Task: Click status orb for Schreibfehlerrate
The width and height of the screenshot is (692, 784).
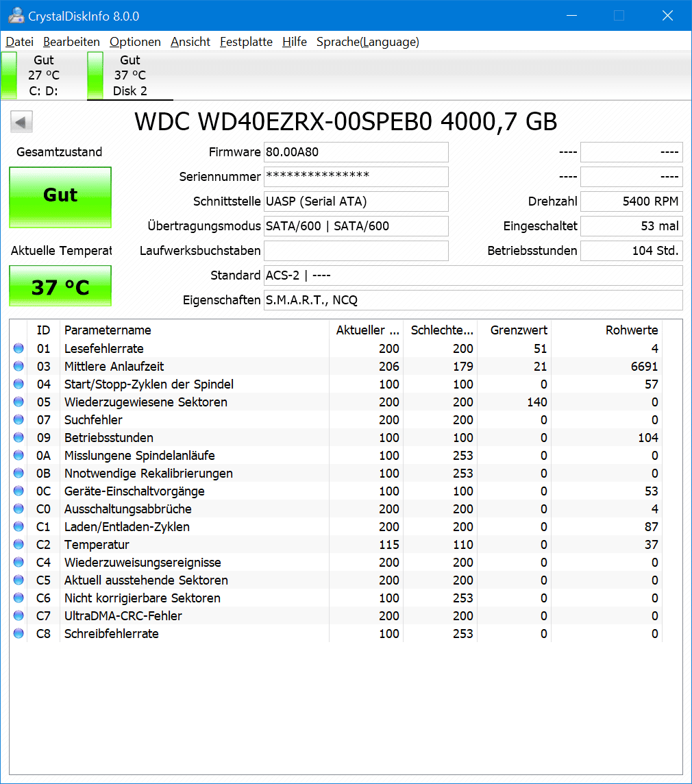Action: point(18,633)
